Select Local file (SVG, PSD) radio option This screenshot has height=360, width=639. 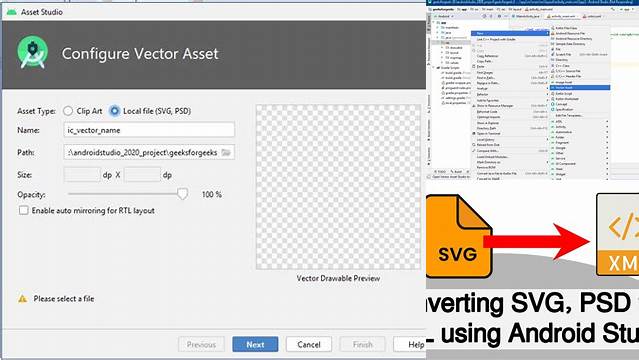coord(115,111)
